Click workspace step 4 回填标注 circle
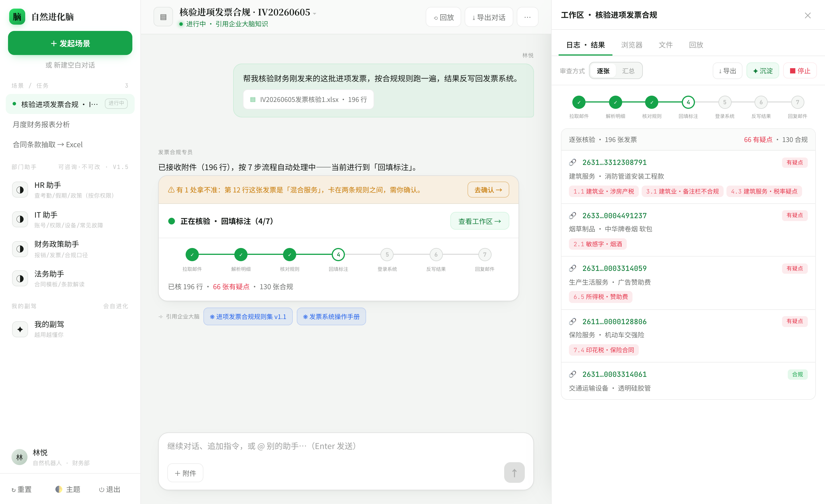This screenshot has height=504, width=825. tap(688, 103)
